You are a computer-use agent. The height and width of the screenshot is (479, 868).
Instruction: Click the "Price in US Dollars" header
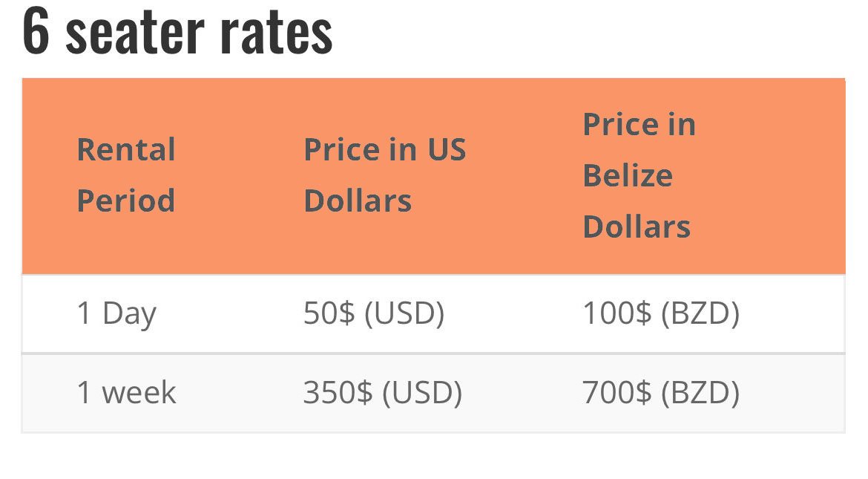pyautogui.click(x=384, y=175)
